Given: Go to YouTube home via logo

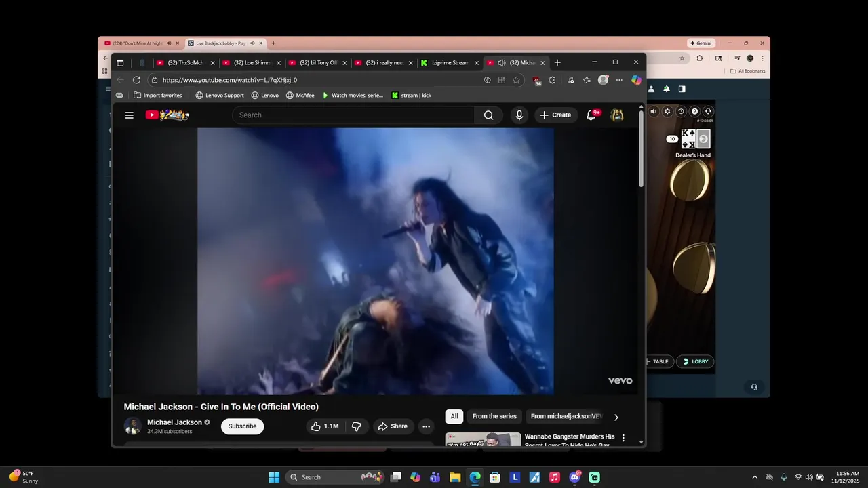Looking at the screenshot, I should [x=167, y=115].
